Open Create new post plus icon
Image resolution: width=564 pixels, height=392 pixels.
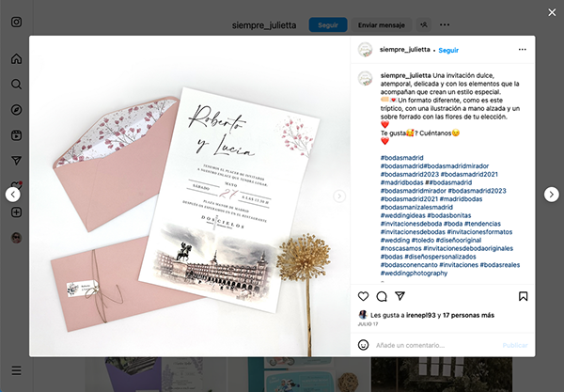point(17,212)
